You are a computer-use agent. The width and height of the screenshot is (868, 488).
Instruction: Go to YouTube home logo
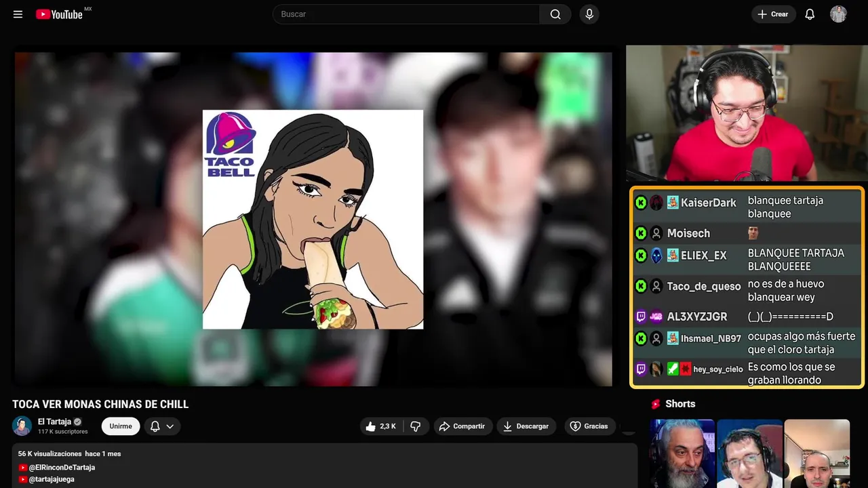[x=60, y=14]
